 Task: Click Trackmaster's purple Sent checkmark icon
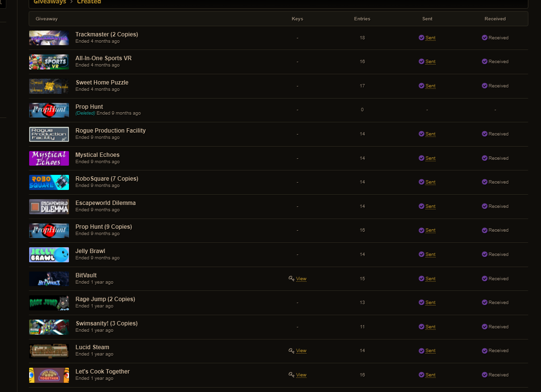point(421,37)
